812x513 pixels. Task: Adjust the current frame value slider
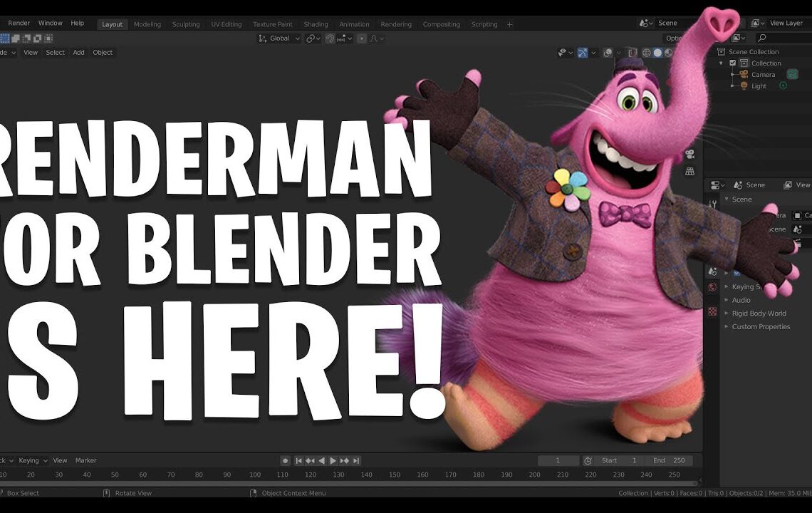click(558, 460)
